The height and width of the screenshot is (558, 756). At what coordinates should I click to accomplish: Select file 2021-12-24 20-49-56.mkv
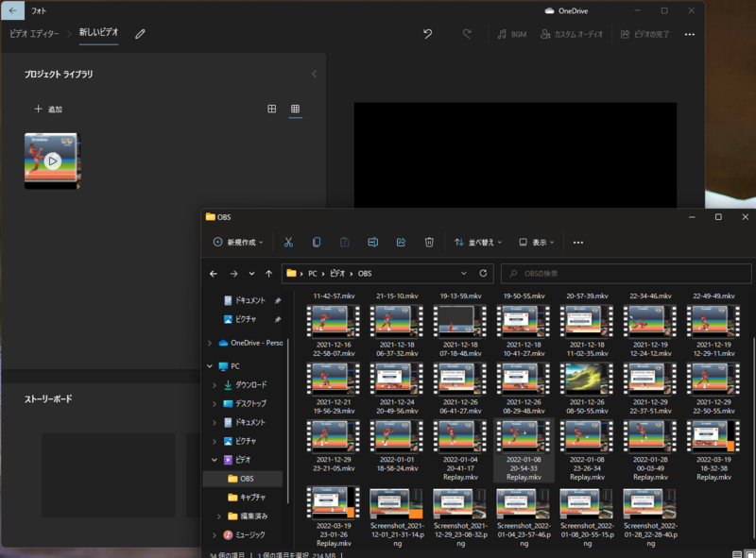click(397, 389)
